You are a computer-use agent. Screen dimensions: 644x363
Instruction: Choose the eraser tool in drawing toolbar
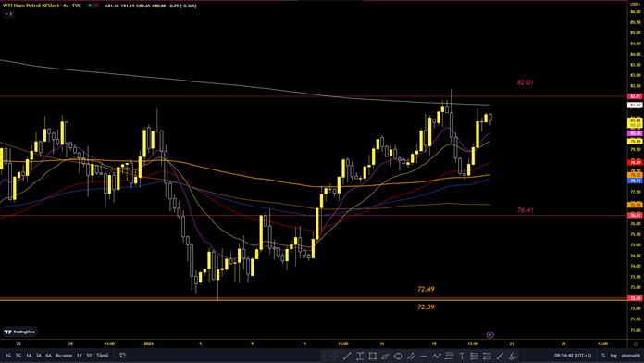[x=513, y=356]
